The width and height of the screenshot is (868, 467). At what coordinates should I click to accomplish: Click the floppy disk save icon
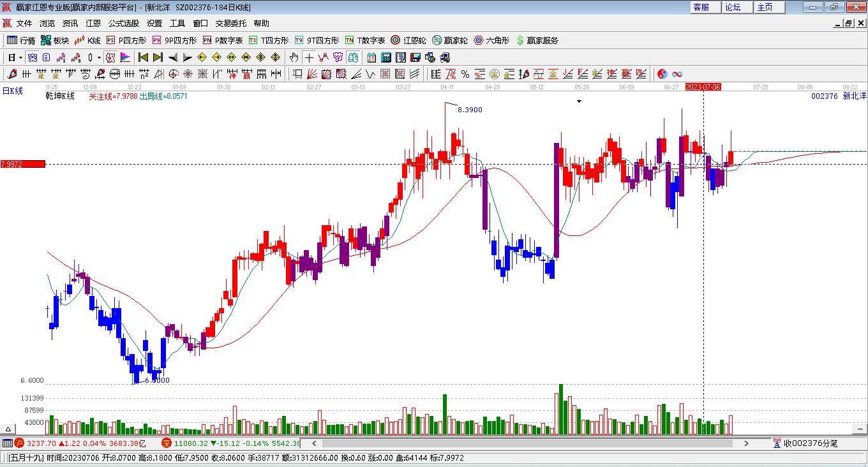pyautogui.click(x=415, y=57)
